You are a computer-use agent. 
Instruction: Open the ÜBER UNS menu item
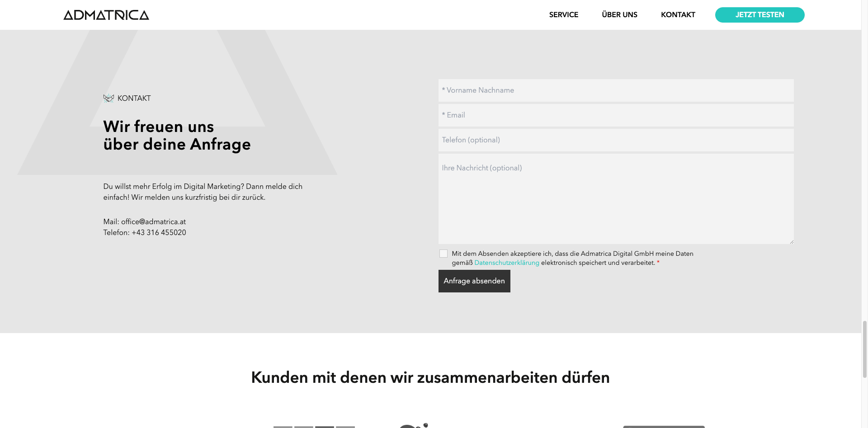(619, 15)
